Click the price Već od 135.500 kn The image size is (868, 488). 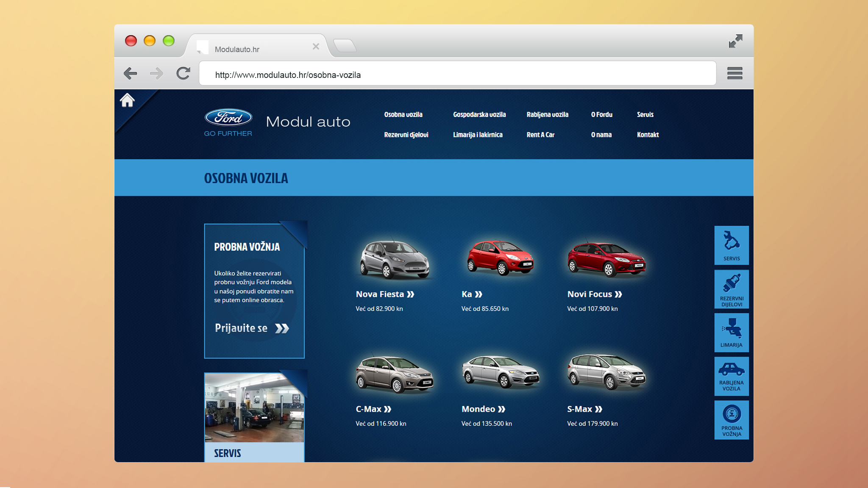pos(487,424)
